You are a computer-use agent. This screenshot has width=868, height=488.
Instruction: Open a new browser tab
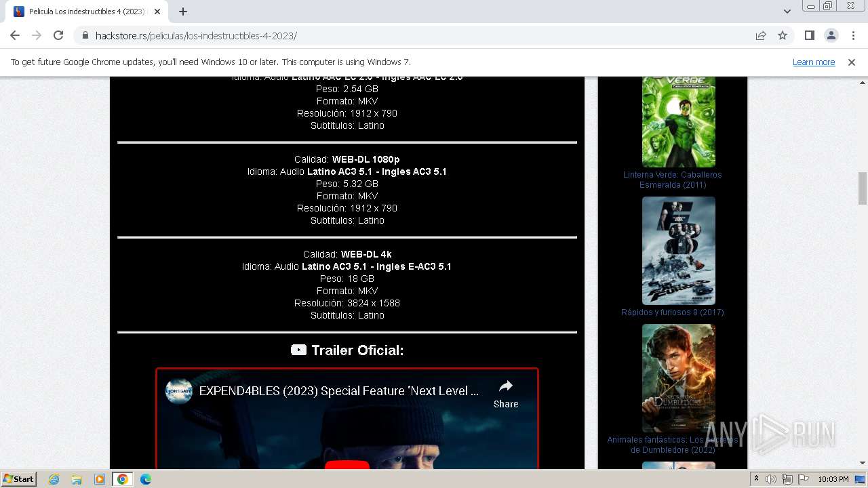[x=183, y=12]
